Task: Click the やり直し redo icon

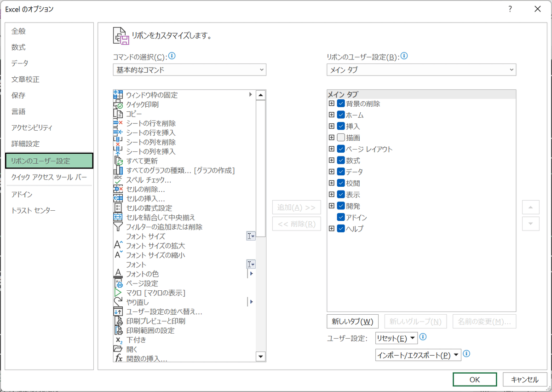Action: tap(118, 302)
